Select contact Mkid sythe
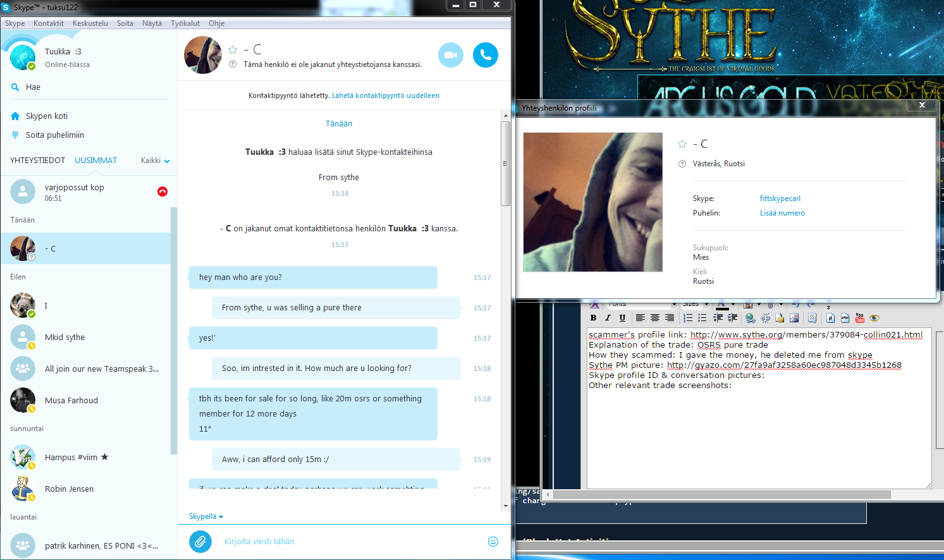This screenshot has height=560, width=944. tap(85, 337)
